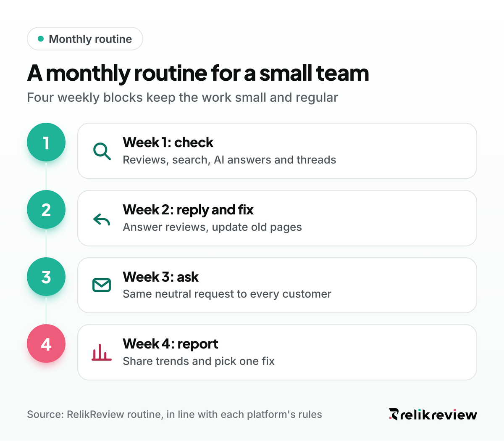
Task: Click 'Reviews, search, AI answers and threads' text
Action: (x=229, y=160)
